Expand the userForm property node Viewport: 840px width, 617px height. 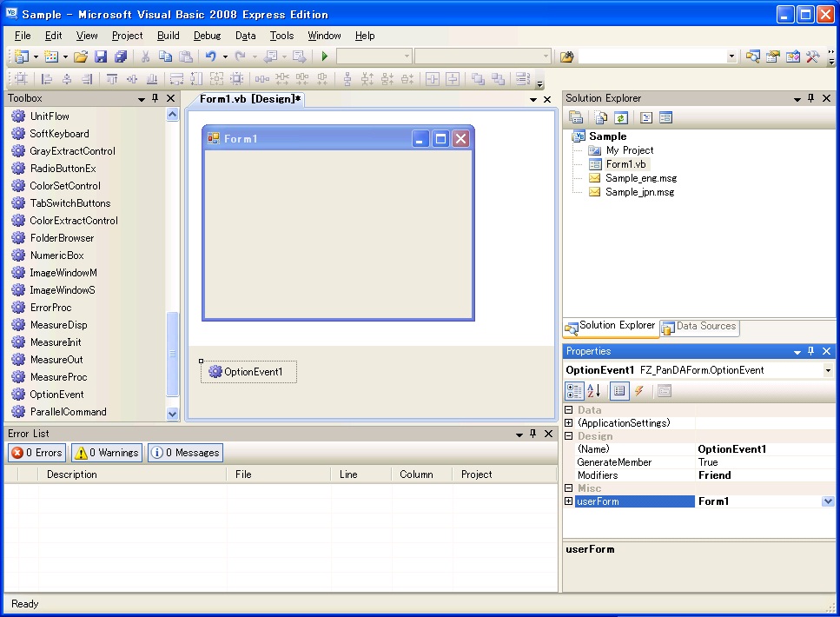coord(569,501)
